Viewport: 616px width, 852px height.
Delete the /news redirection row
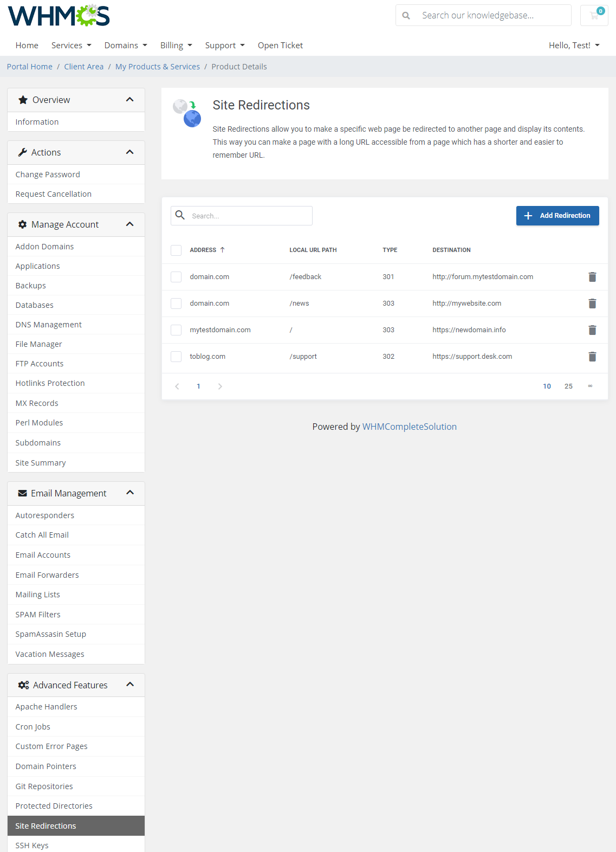592,304
